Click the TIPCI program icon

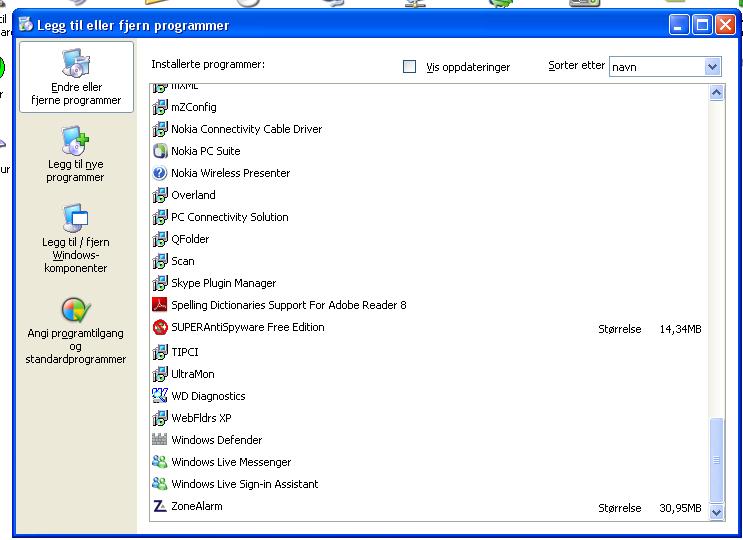(x=160, y=352)
